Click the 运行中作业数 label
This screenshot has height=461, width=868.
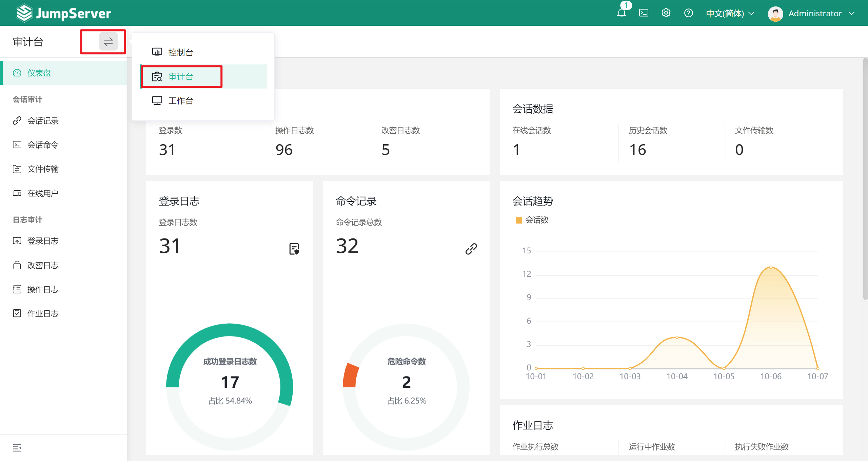652,447
